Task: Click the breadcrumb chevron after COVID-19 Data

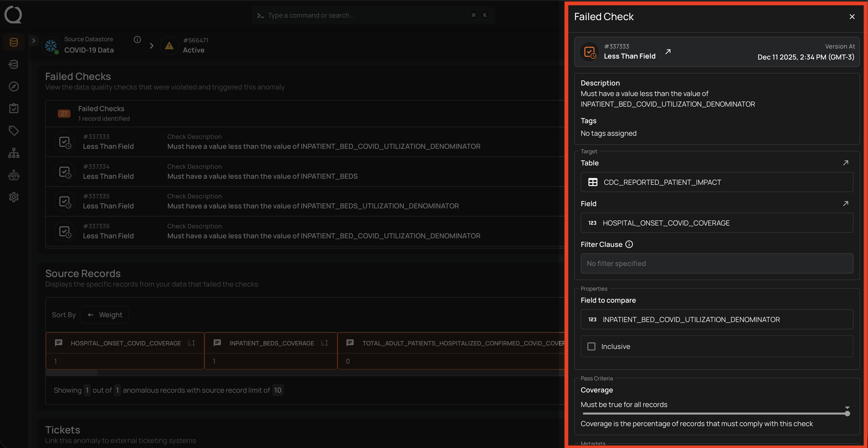Action: [x=152, y=46]
